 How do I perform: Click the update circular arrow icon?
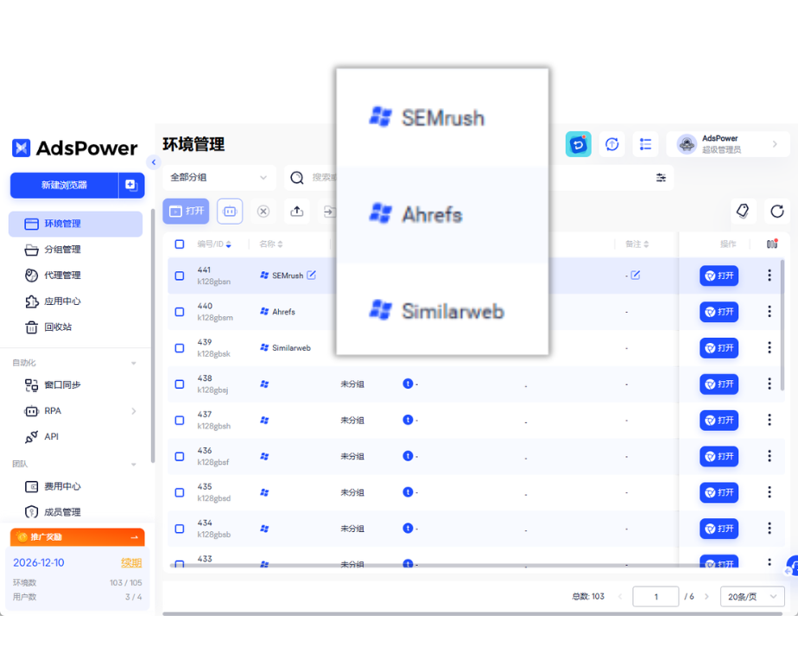click(x=611, y=144)
